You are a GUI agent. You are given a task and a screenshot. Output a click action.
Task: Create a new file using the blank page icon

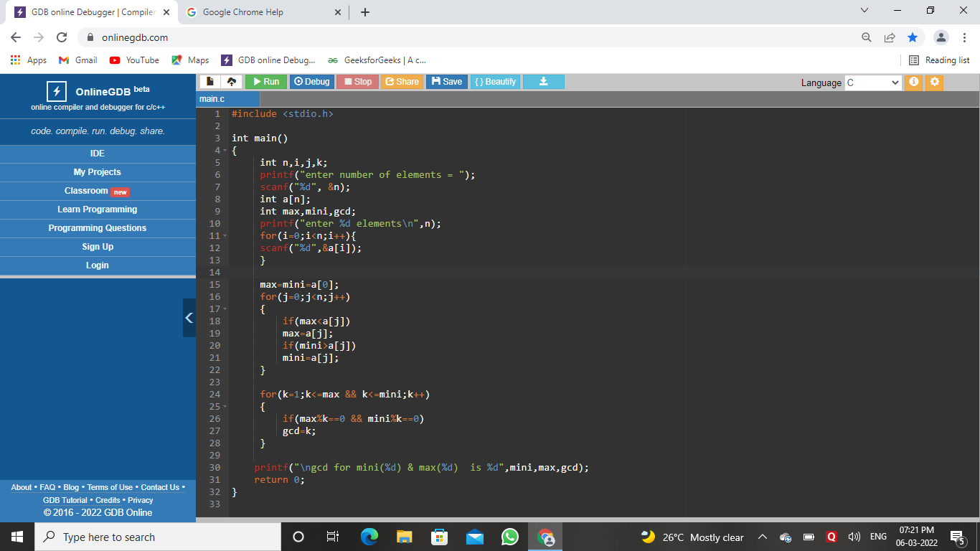(x=209, y=81)
